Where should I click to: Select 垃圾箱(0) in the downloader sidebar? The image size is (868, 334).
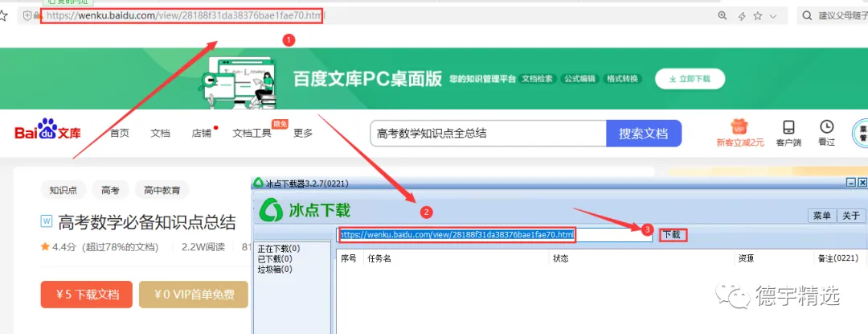(275, 269)
